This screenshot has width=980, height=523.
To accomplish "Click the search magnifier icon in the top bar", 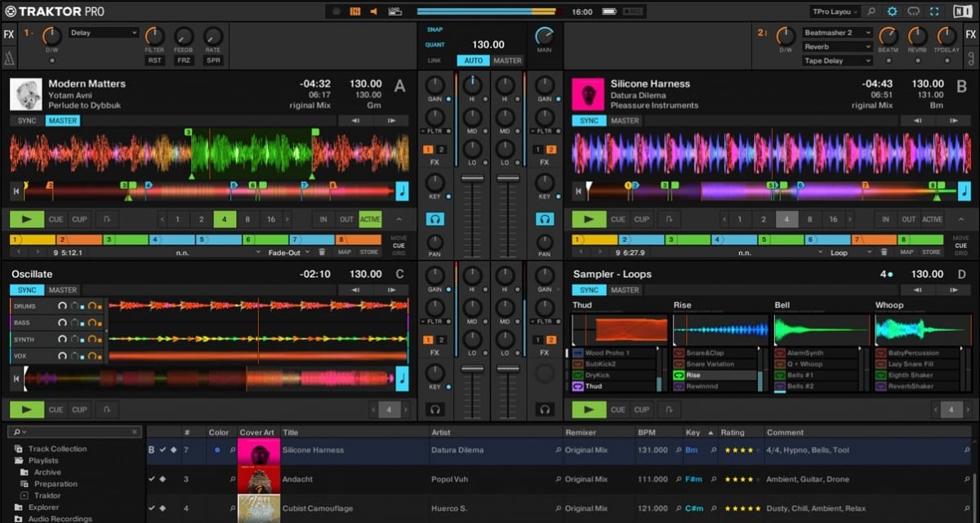I will click(x=871, y=11).
